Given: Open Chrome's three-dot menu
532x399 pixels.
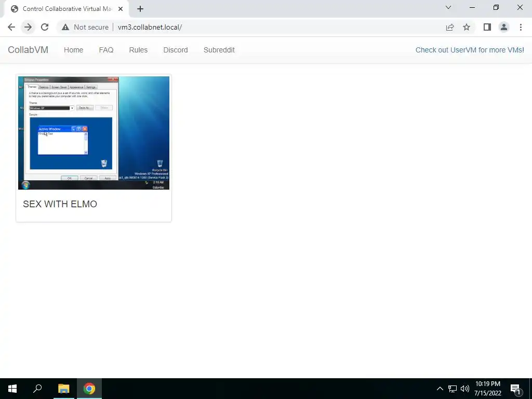Looking at the screenshot, I should coord(521,27).
